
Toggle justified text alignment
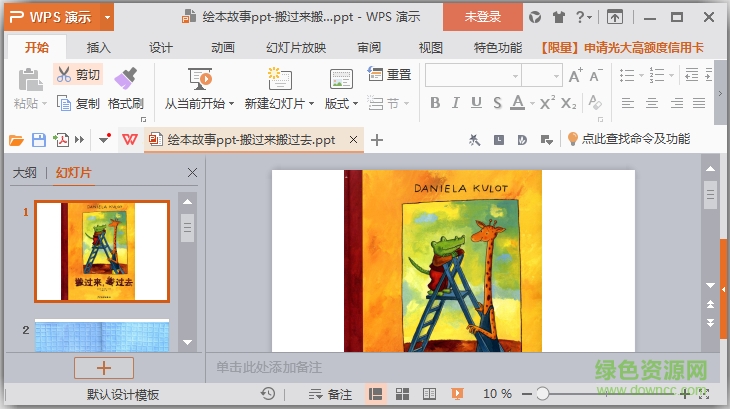click(x=699, y=103)
